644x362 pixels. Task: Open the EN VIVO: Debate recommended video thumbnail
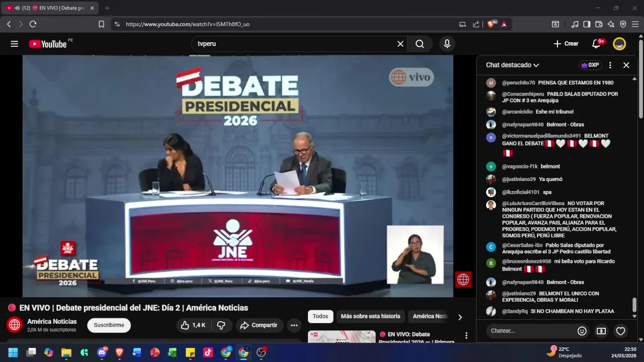pyautogui.click(x=342, y=337)
